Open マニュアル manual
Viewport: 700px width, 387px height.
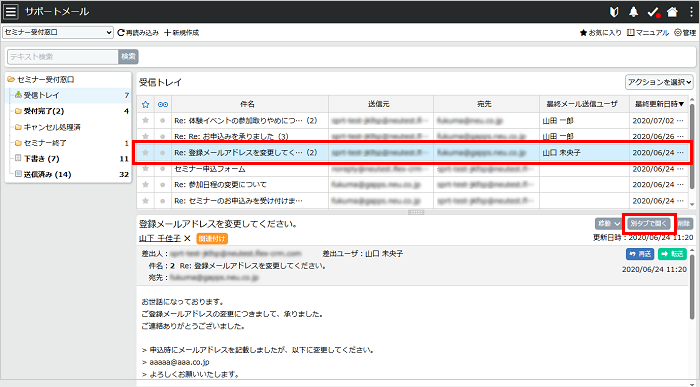pyautogui.click(x=648, y=33)
